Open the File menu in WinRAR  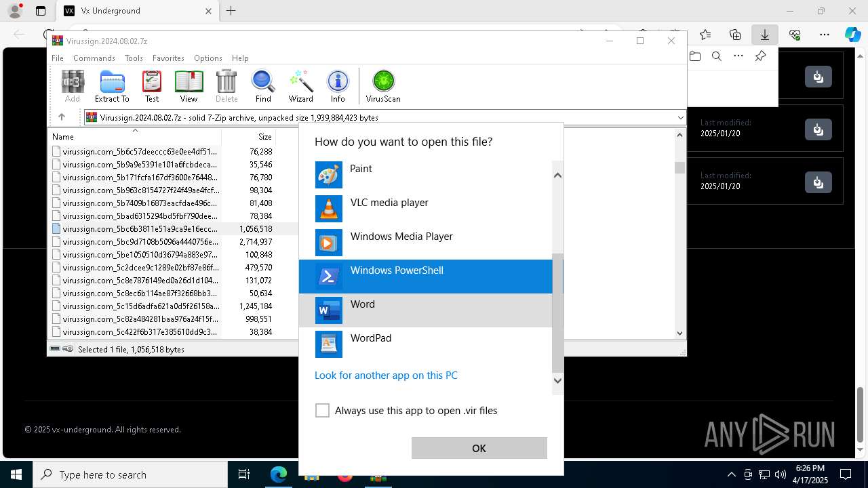click(58, 58)
